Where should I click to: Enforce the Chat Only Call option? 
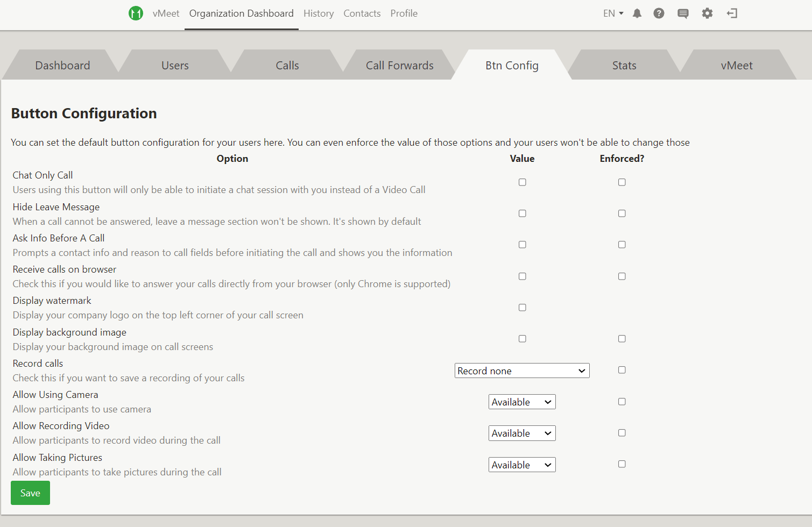pos(622,182)
